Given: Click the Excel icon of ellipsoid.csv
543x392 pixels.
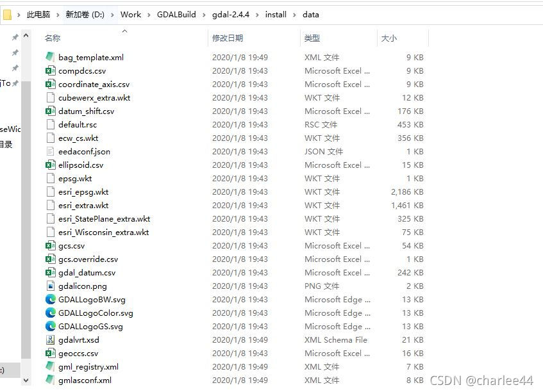Looking at the screenshot, I should pos(50,165).
